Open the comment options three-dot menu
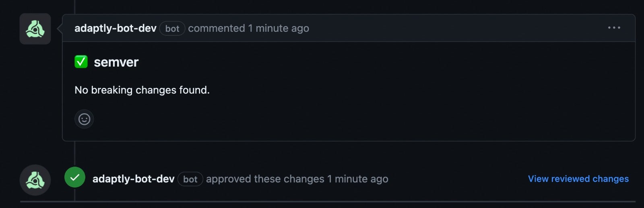 [x=614, y=28]
